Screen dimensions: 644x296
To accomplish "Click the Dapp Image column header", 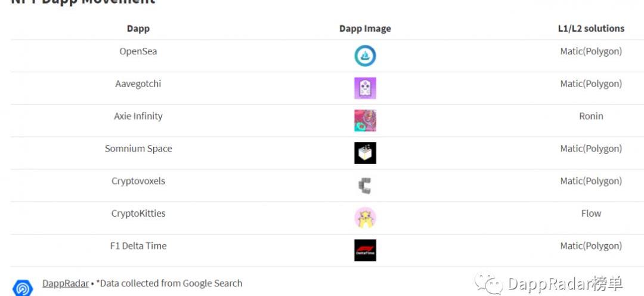I will (x=365, y=29).
